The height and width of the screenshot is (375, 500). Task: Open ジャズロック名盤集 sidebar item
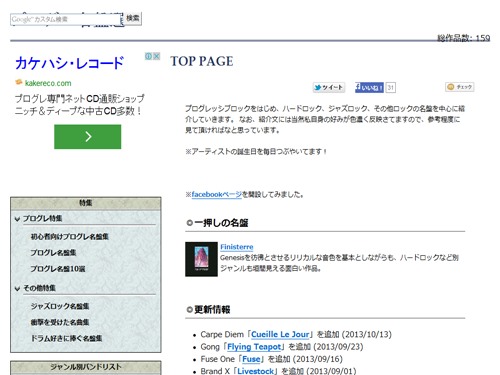point(60,306)
